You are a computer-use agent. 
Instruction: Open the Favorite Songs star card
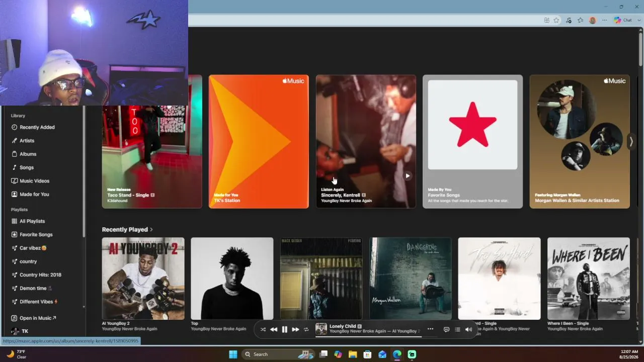point(472,142)
